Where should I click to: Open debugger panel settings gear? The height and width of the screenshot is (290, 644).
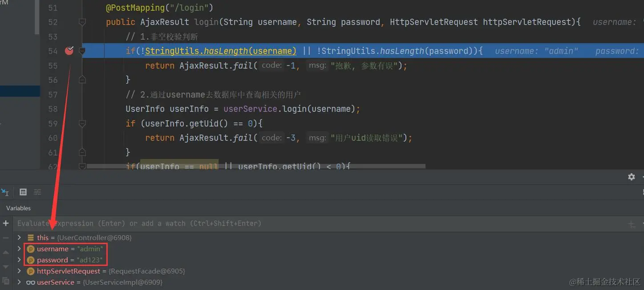coord(632,177)
